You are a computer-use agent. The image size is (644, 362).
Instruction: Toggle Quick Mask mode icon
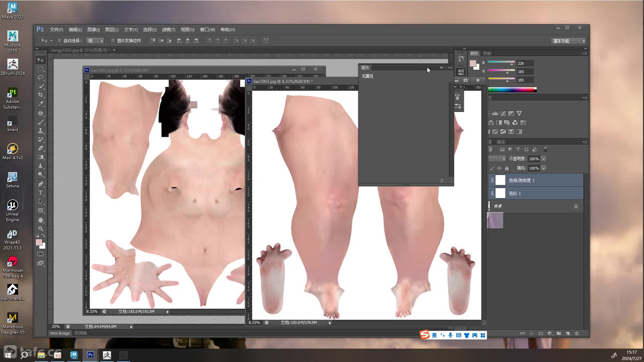coord(41,254)
